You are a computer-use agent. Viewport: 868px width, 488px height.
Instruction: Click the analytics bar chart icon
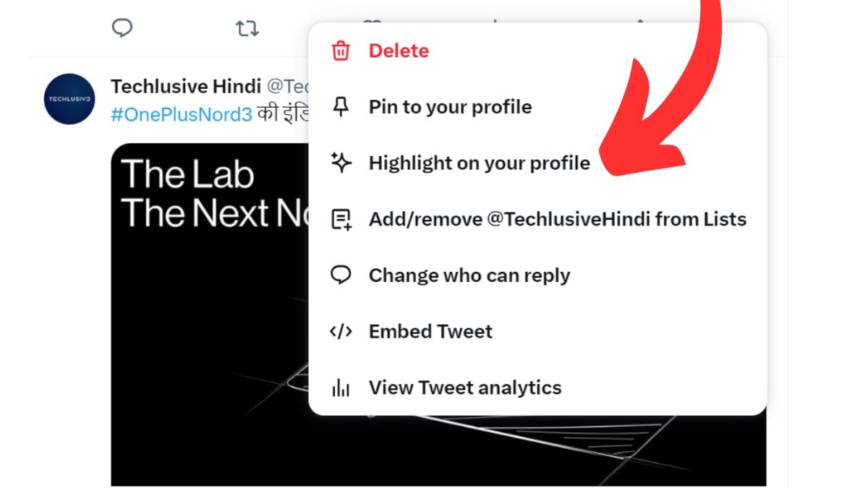[x=341, y=388]
